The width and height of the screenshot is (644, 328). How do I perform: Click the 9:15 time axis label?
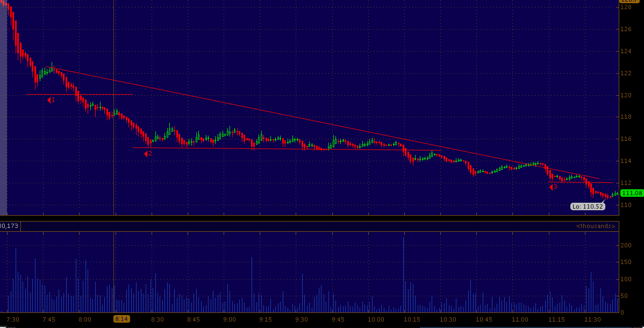[266, 319]
